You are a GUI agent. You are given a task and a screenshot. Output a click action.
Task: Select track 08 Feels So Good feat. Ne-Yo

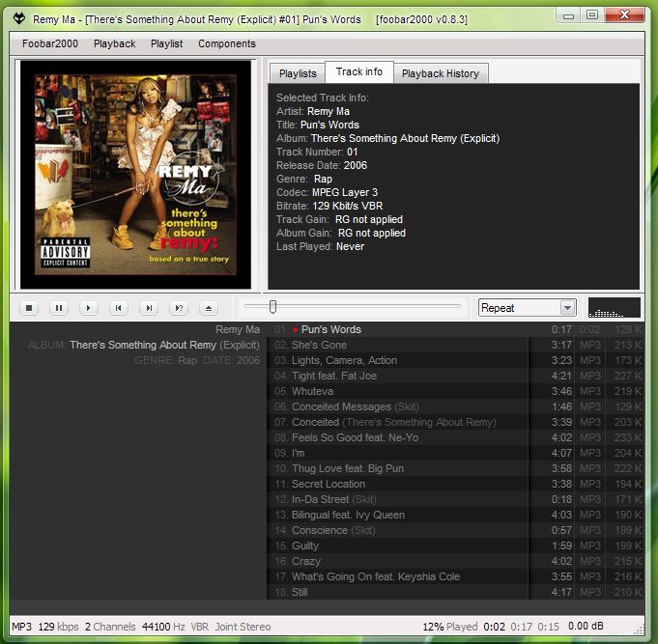point(456,437)
